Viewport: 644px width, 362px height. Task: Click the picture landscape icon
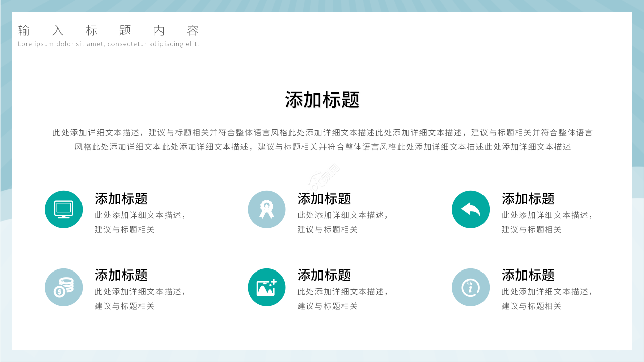tap(267, 287)
